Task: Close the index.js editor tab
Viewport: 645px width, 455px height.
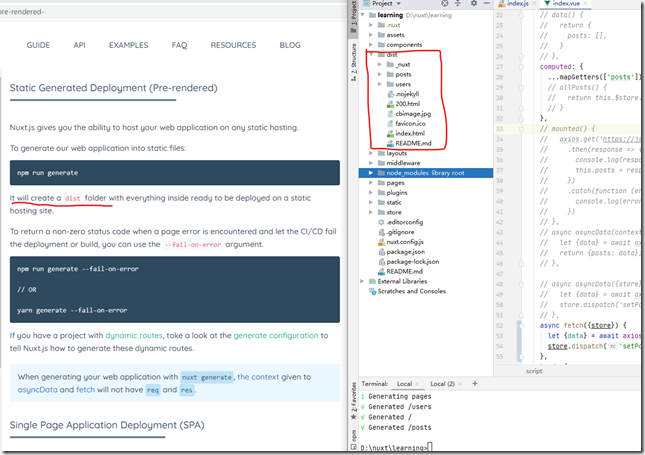Action: click(534, 3)
